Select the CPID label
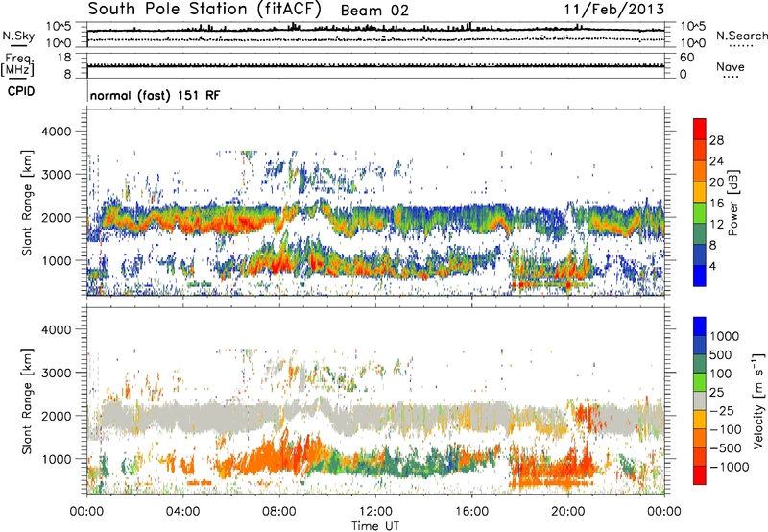 [21, 91]
